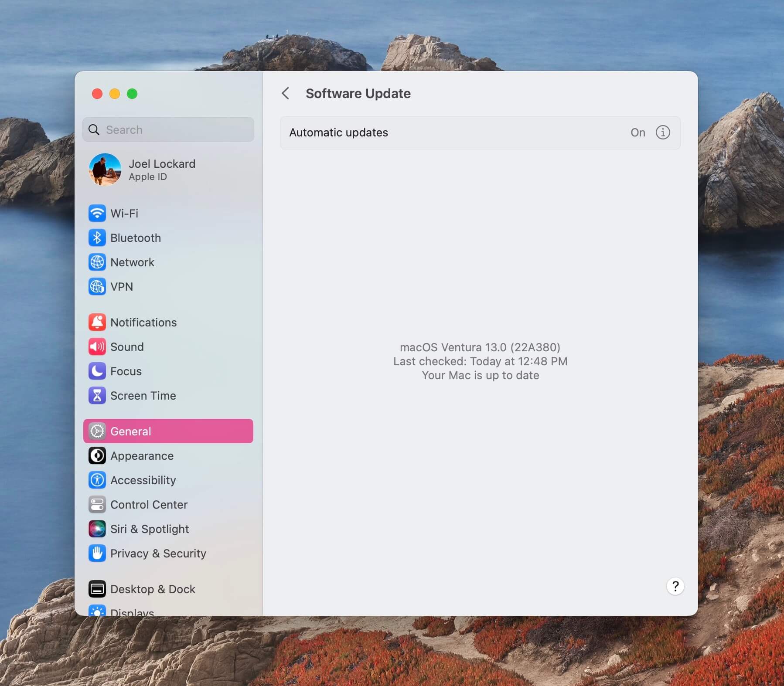Close the System Settings window
This screenshot has height=686, width=784.
97,93
